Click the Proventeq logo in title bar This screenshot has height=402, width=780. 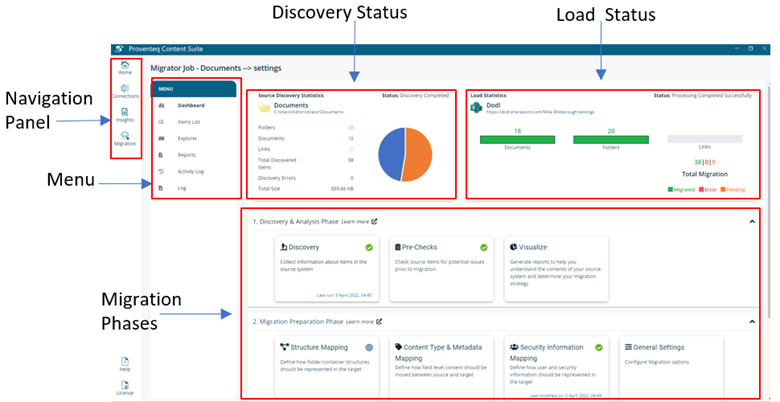click(x=119, y=49)
